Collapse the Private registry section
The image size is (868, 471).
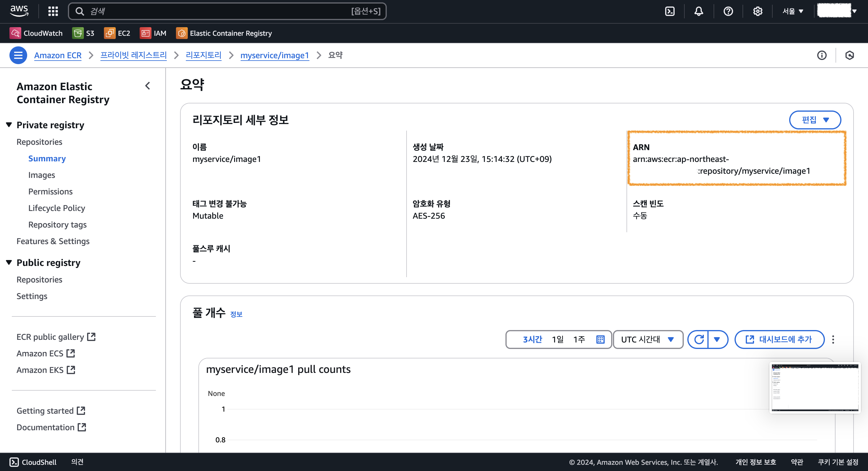tap(9, 125)
